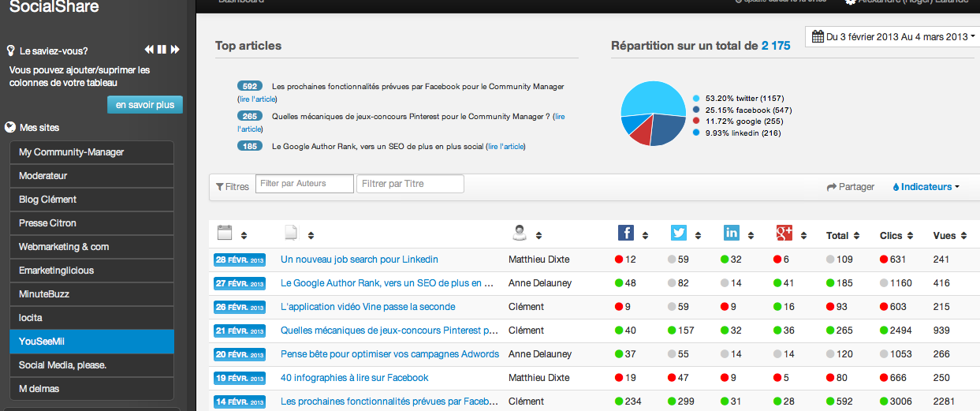Sort by Twitter shares arrows
This screenshot has width=980, height=411.
pyautogui.click(x=699, y=235)
